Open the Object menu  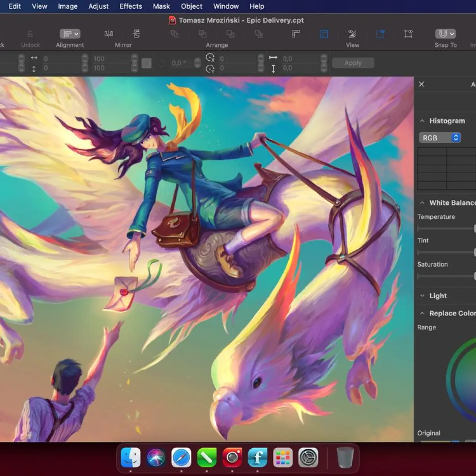192,6
